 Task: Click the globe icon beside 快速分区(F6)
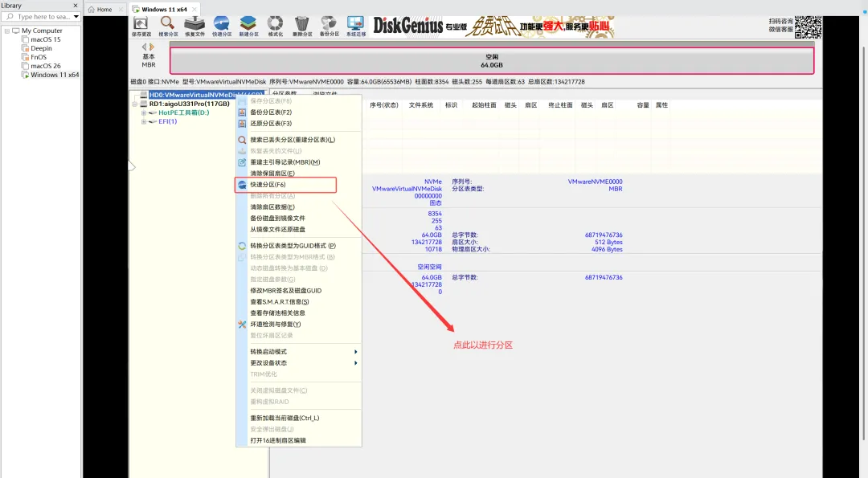242,185
